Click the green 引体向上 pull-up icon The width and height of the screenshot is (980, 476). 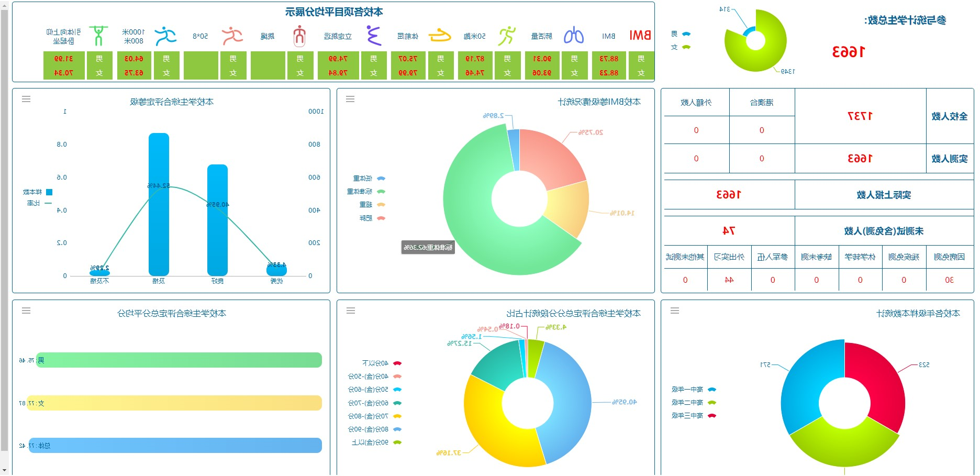[98, 36]
